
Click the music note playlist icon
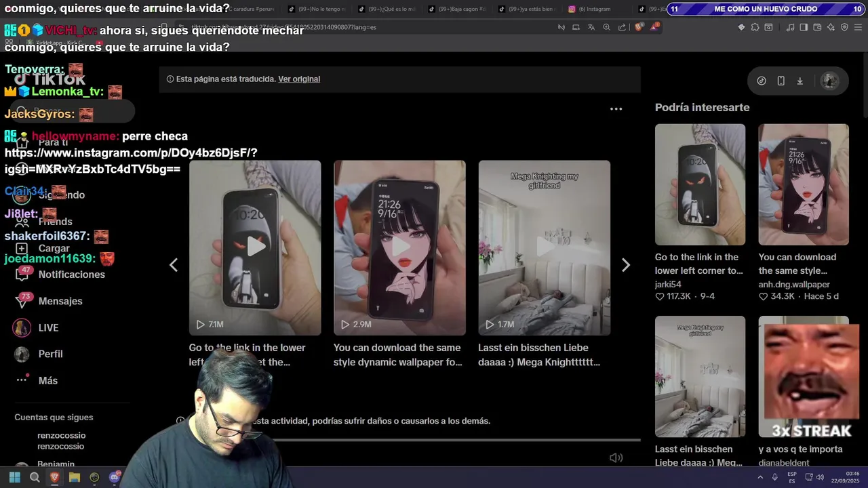[x=790, y=27]
